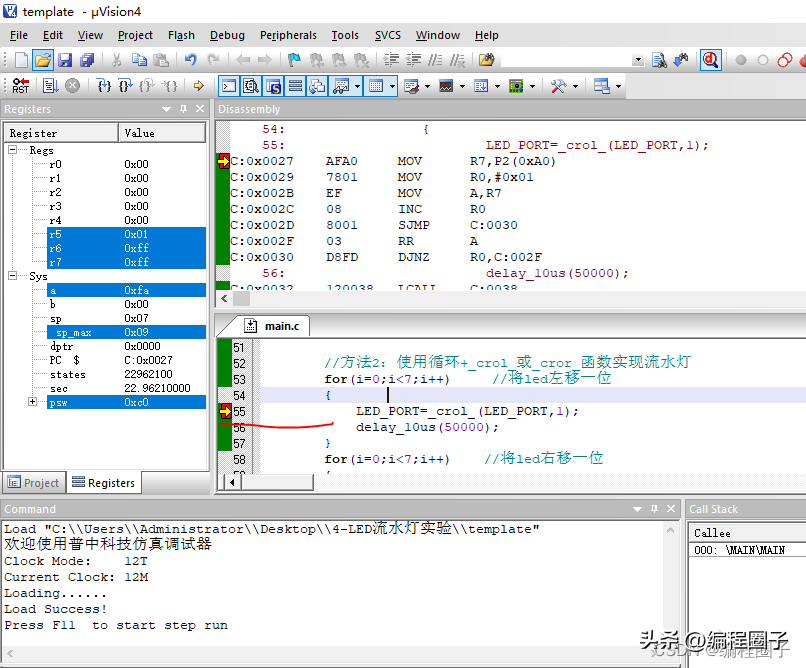Image resolution: width=806 pixels, height=668 pixels.
Task: Toggle the Command Window toolbar button
Action: [x=228, y=86]
